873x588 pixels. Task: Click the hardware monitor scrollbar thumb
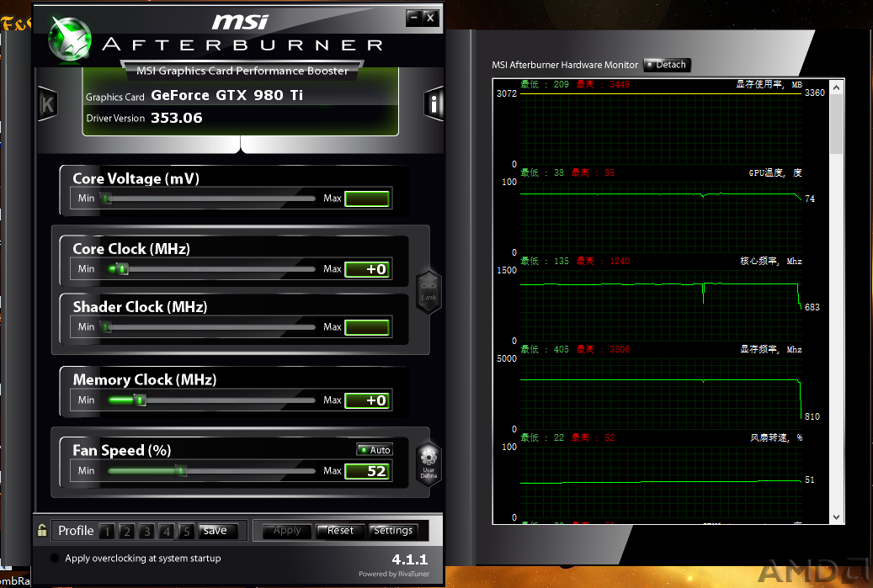coord(836,124)
